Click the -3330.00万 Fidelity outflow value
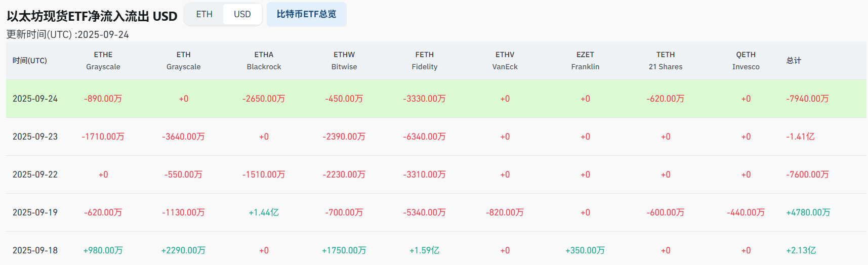This screenshot has width=868, height=265. pyautogui.click(x=424, y=99)
